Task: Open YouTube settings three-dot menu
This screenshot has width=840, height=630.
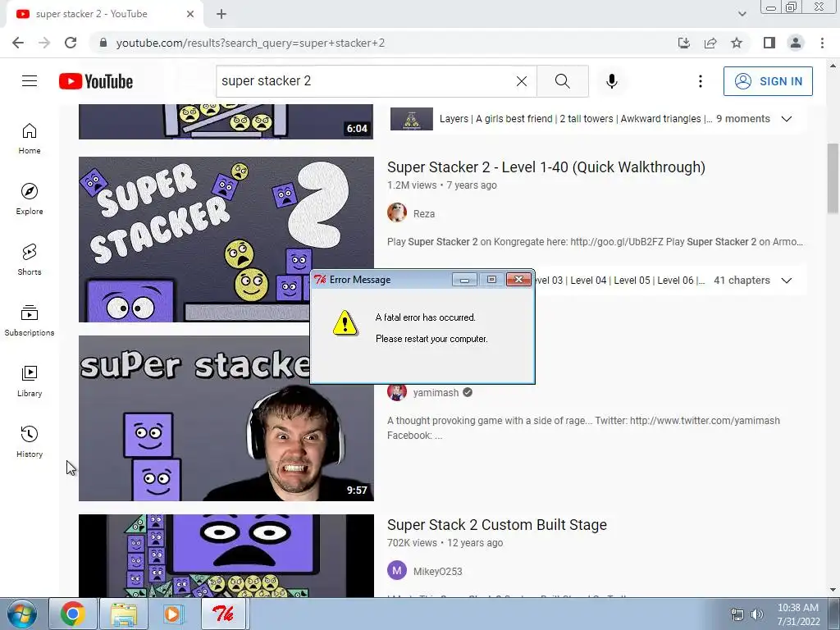Action: point(701,81)
